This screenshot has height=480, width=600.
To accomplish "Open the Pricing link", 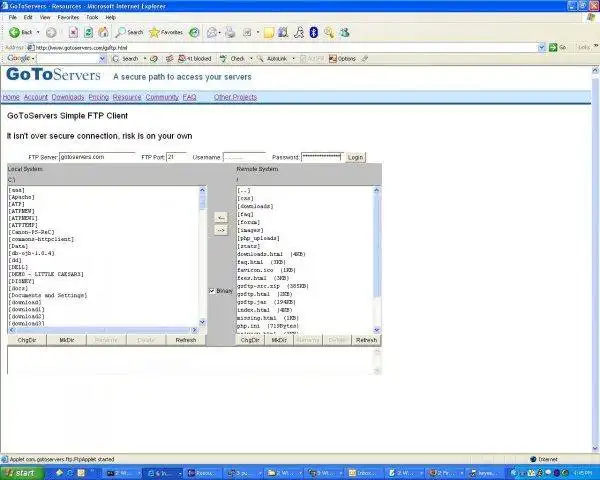I will (x=99, y=97).
